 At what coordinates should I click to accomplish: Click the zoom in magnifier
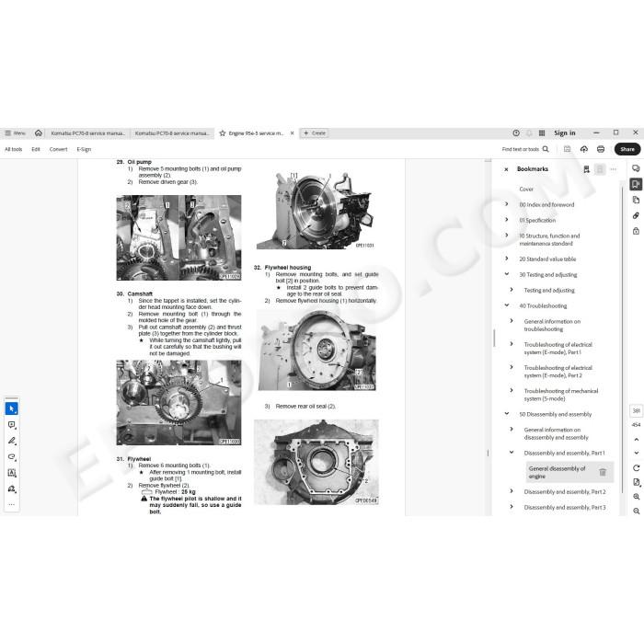637,497
